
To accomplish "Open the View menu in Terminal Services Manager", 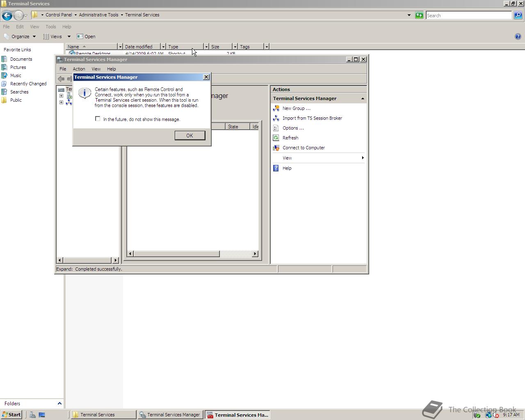I will (96, 69).
